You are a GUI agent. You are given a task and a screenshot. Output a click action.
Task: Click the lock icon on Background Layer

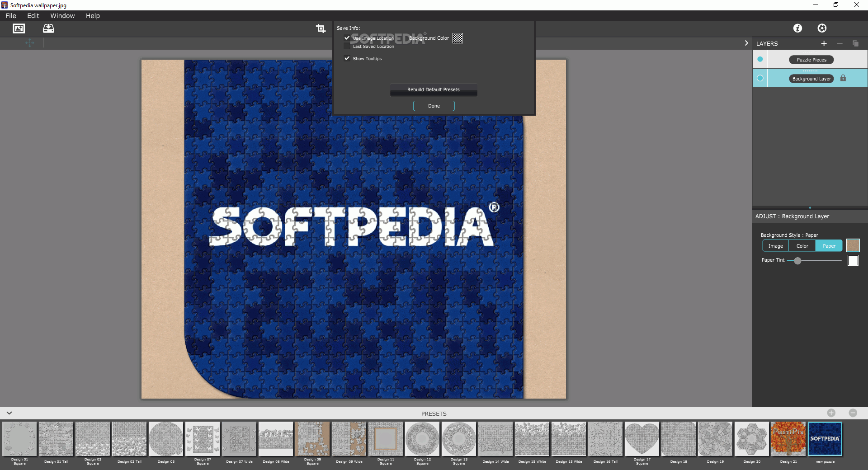(843, 78)
